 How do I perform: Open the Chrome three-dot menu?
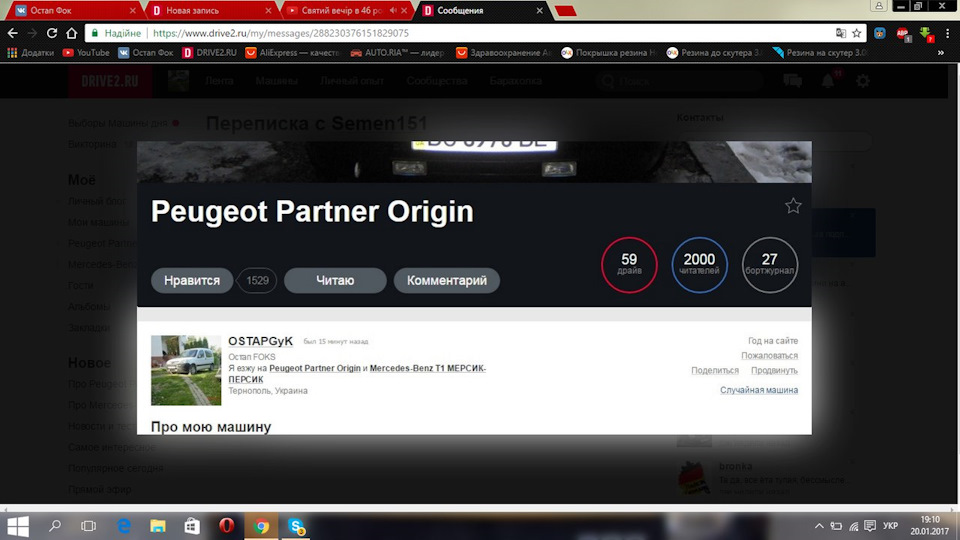(947, 33)
